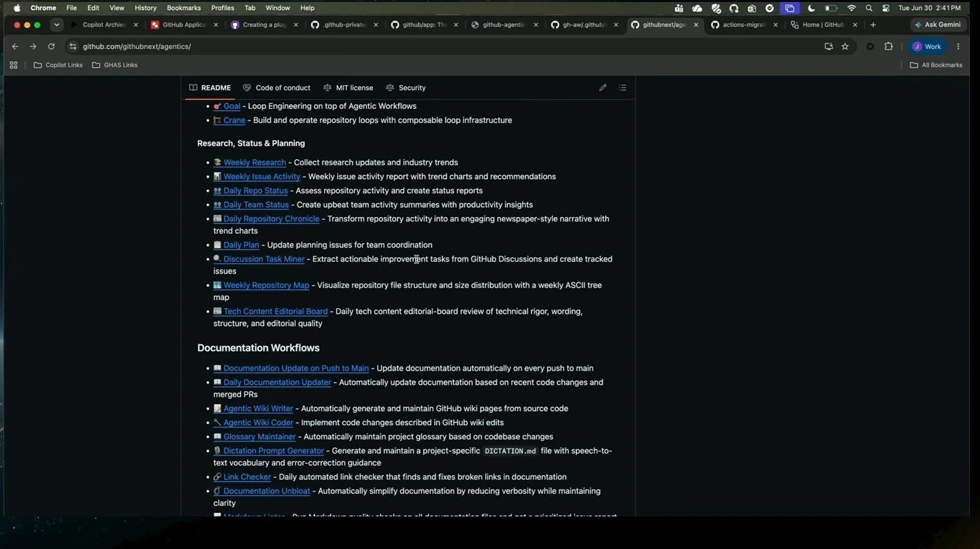This screenshot has height=549, width=980.
Task: Open the apps grid in bookmarks bar
Action: pos(14,65)
